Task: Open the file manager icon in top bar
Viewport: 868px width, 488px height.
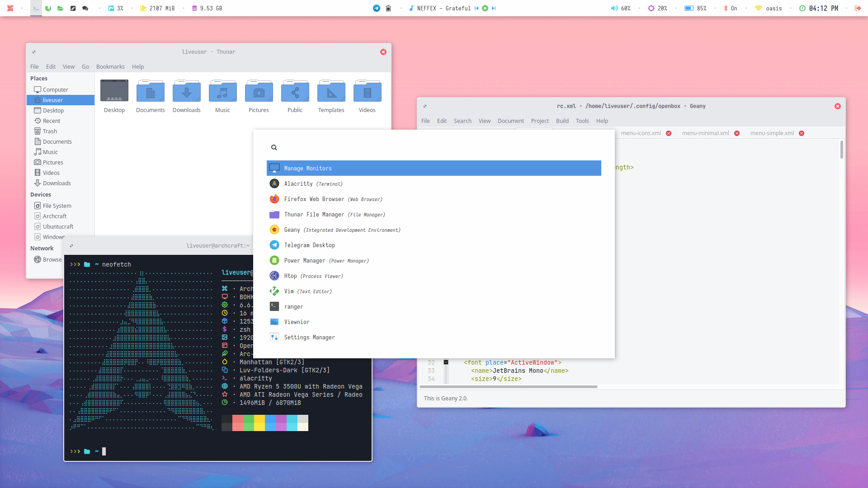Action: coord(60,8)
